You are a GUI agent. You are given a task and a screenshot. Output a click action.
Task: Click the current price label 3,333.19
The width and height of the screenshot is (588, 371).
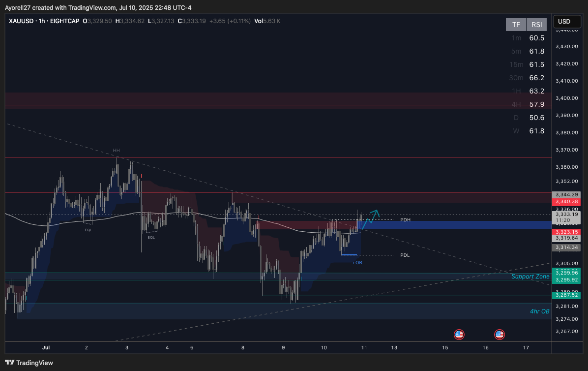567,215
